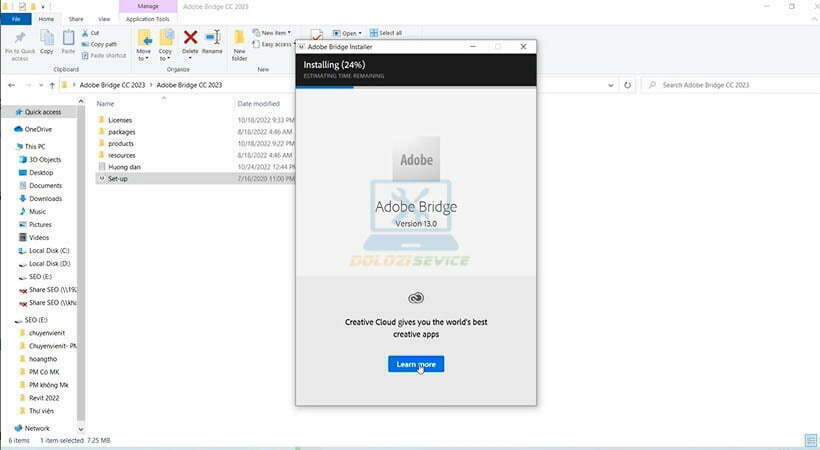This screenshot has height=450, width=820.
Task: Select Downloads in the navigation pane
Action: pyautogui.click(x=45, y=199)
